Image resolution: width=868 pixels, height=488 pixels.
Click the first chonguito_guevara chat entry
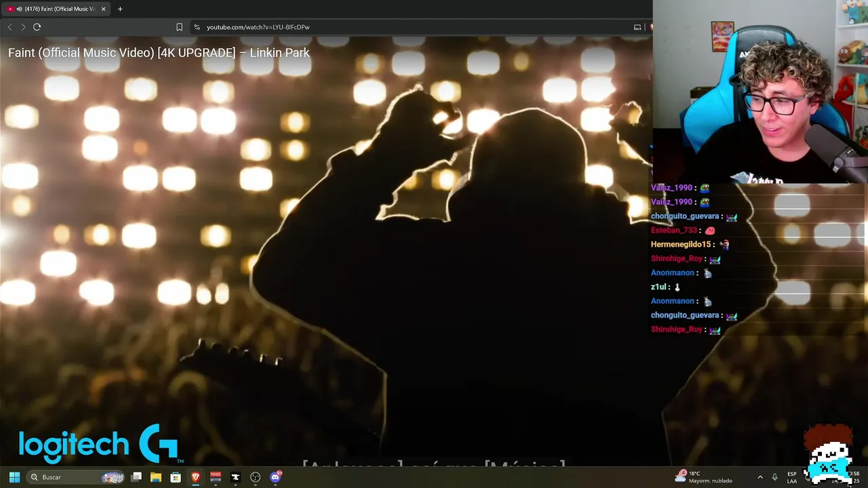[694, 216]
